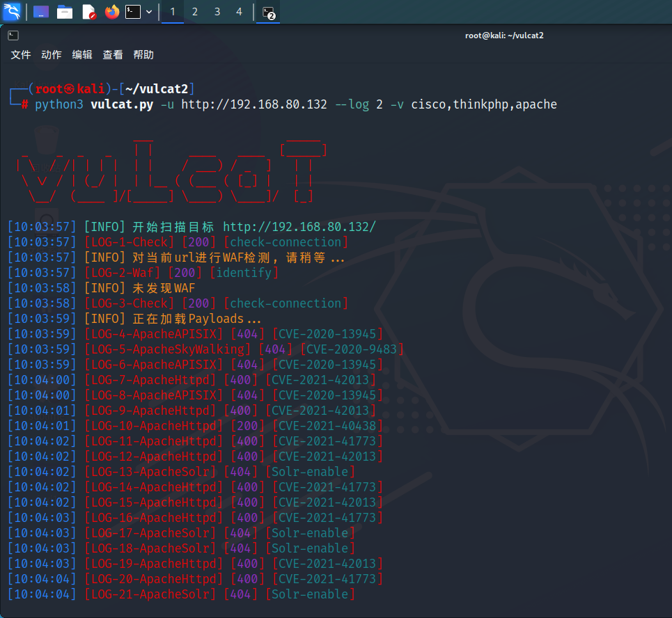The height and width of the screenshot is (618, 672).
Task: Click the target URL http://192.168.80.132/ in output
Action: (299, 227)
